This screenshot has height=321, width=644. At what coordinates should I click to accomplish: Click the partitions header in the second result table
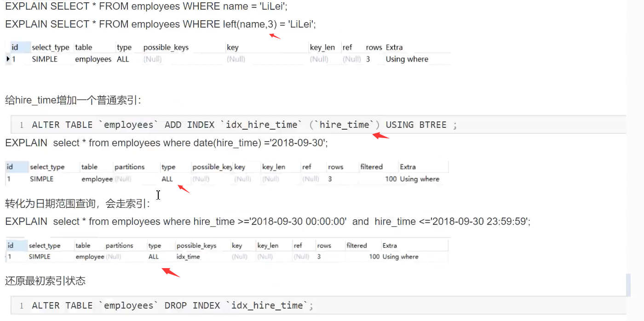tap(129, 167)
